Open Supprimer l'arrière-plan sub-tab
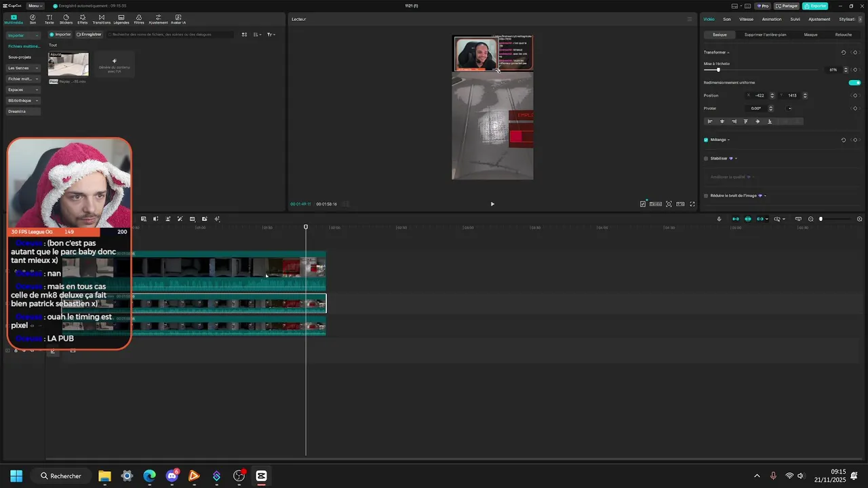Viewport: 868px width, 488px height. [765, 35]
